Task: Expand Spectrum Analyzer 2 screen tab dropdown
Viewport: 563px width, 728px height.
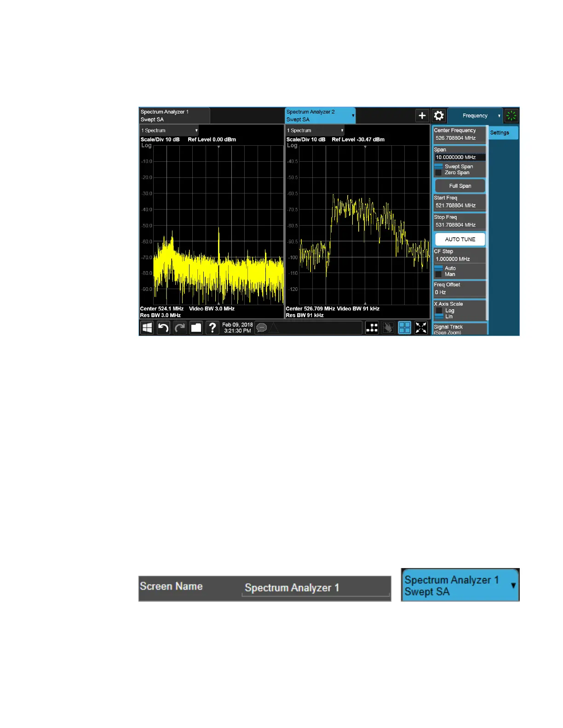Action: [x=353, y=116]
